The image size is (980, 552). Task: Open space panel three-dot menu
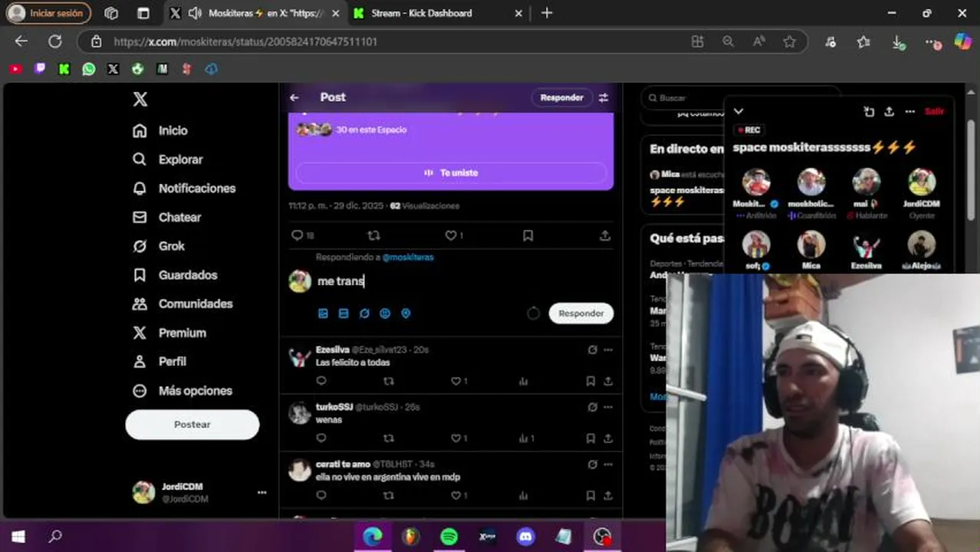tap(909, 111)
